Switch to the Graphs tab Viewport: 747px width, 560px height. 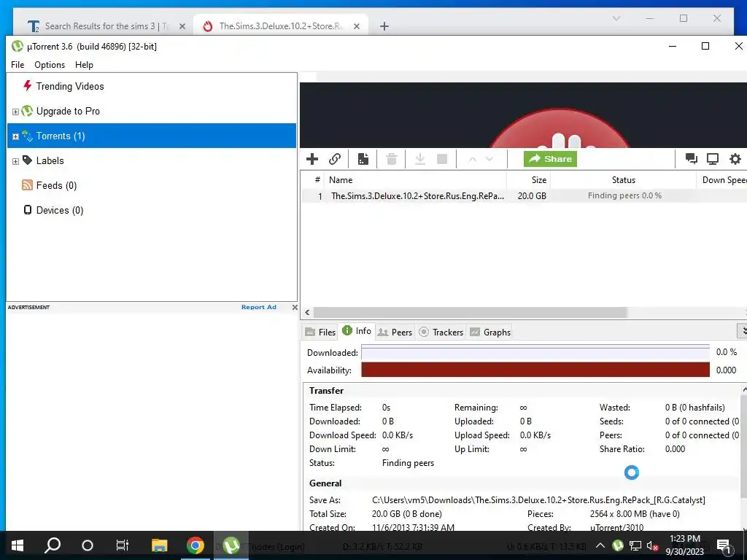pos(490,332)
